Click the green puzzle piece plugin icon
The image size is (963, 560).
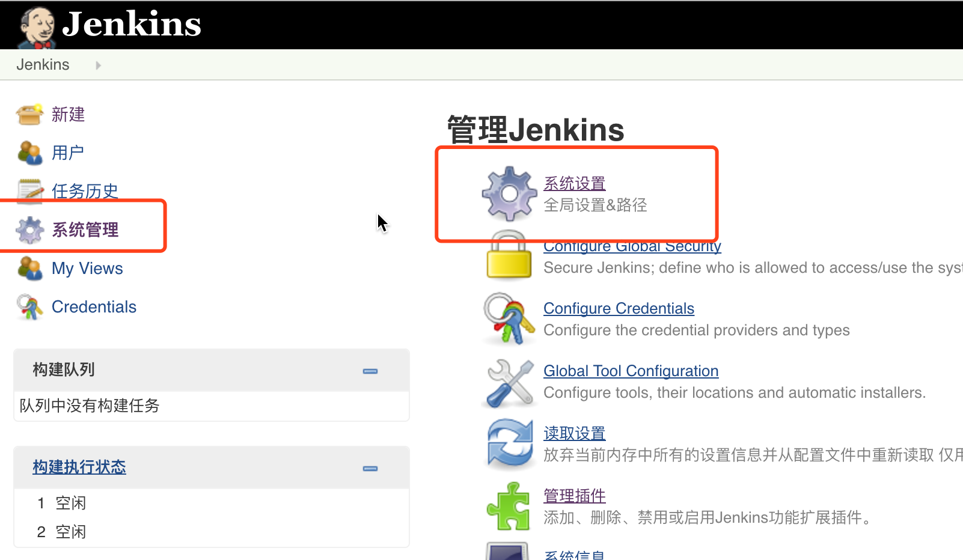coord(509,507)
